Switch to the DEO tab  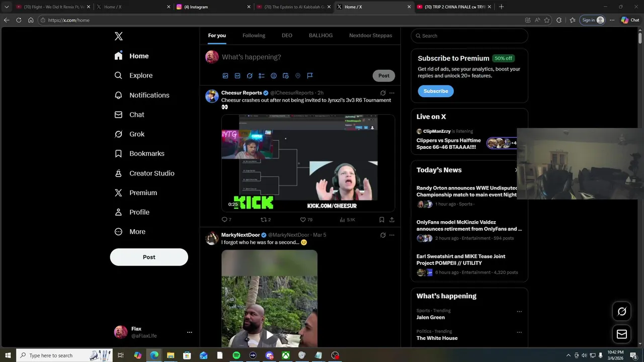[287, 35]
